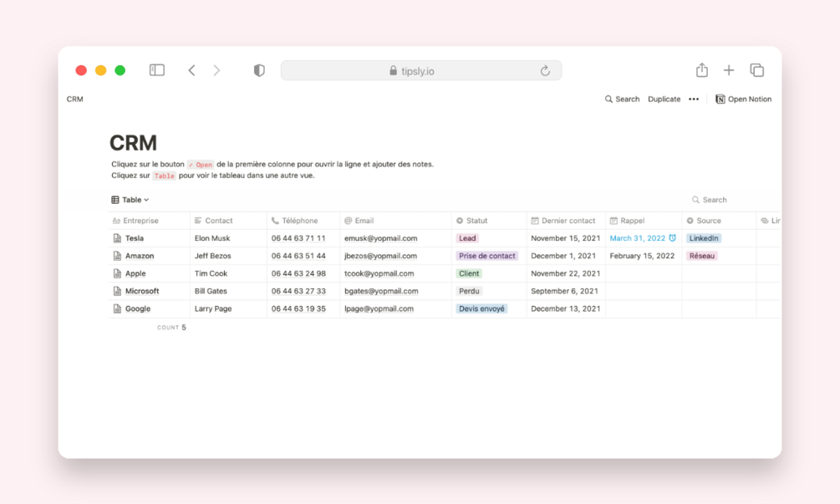Click the tcook@yopmail.com email
840x504 pixels.
379,273
